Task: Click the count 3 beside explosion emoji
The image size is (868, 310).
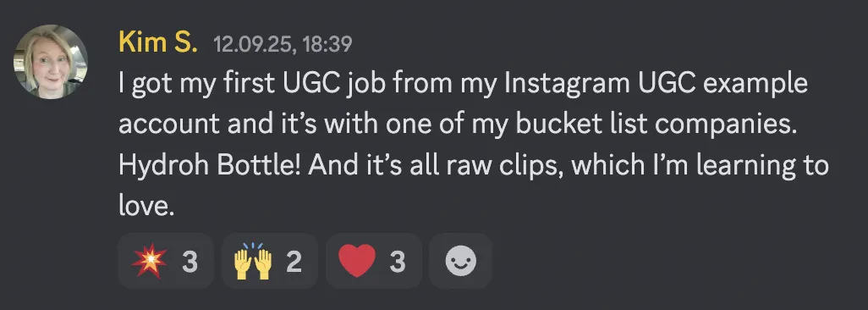Action: coord(190,261)
